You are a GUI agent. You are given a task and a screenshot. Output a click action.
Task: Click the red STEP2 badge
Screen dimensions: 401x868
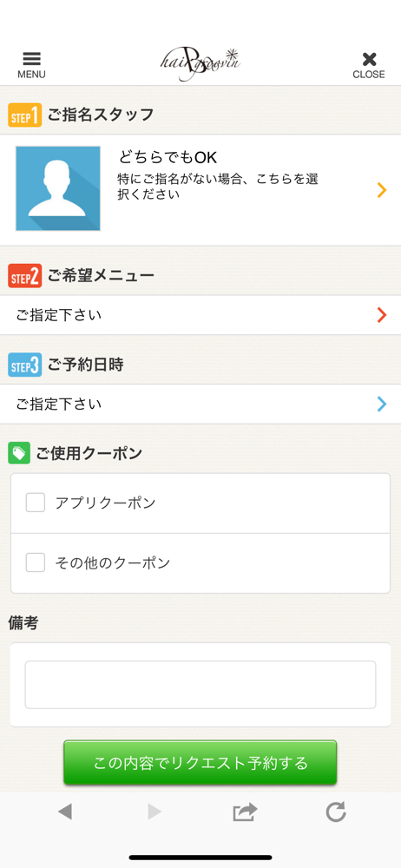(25, 276)
